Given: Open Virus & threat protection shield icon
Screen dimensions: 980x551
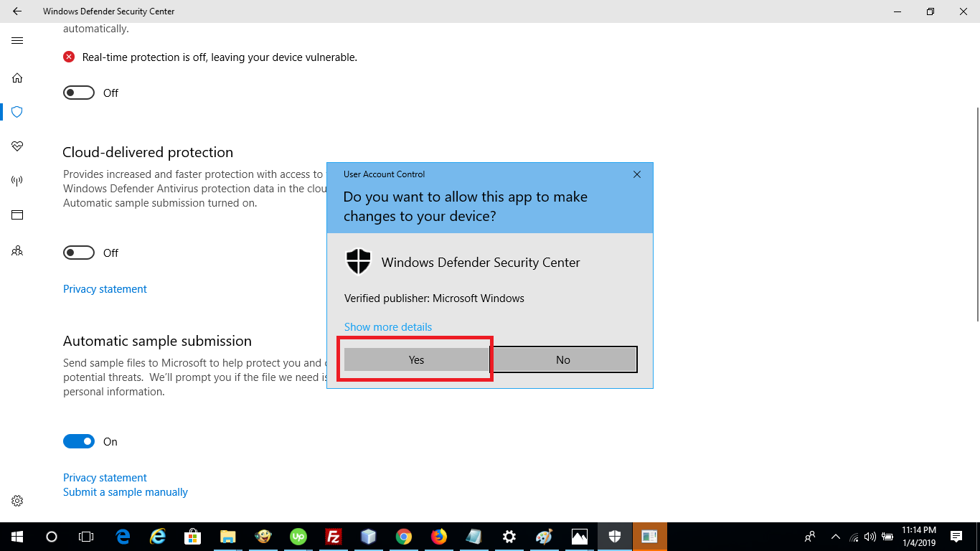Looking at the screenshot, I should [17, 112].
